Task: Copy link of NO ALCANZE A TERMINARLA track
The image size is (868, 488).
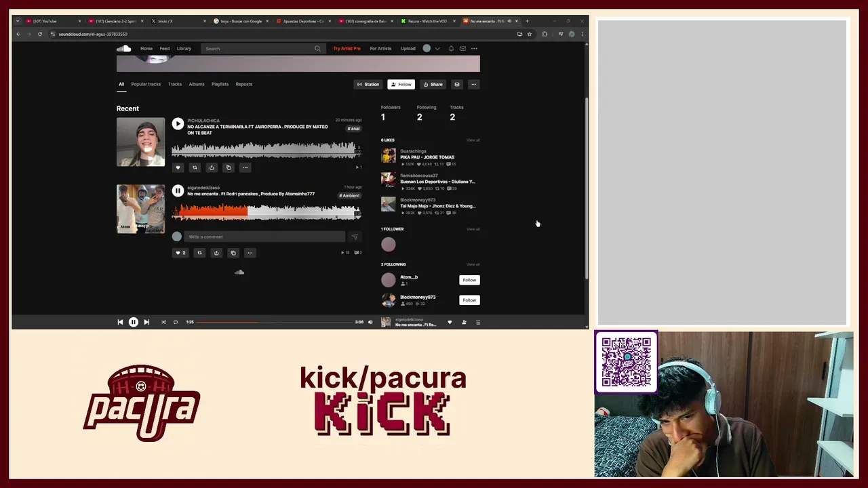Action: tap(229, 167)
